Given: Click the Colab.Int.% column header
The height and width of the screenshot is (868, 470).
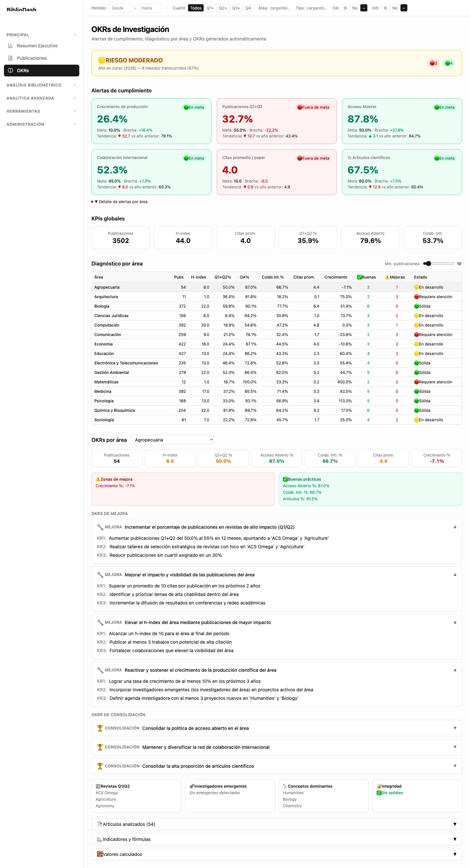Looking at the screenshot, I should click(272, 277).
